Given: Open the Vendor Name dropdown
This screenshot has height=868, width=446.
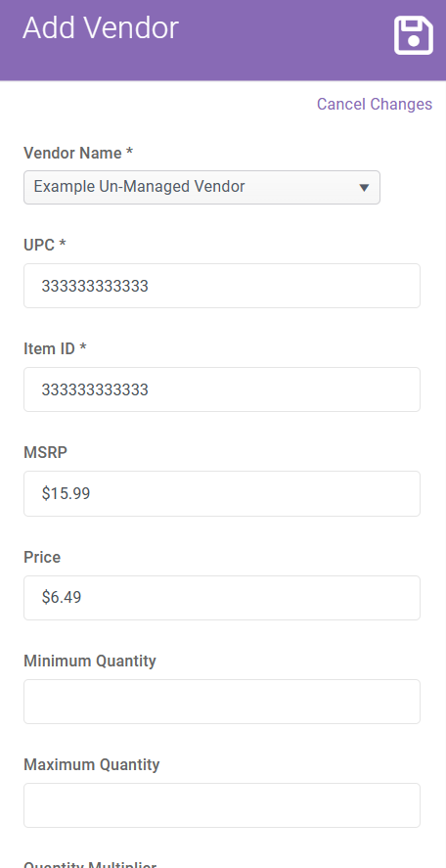Looking at the screenshot, I should (202, 187).
